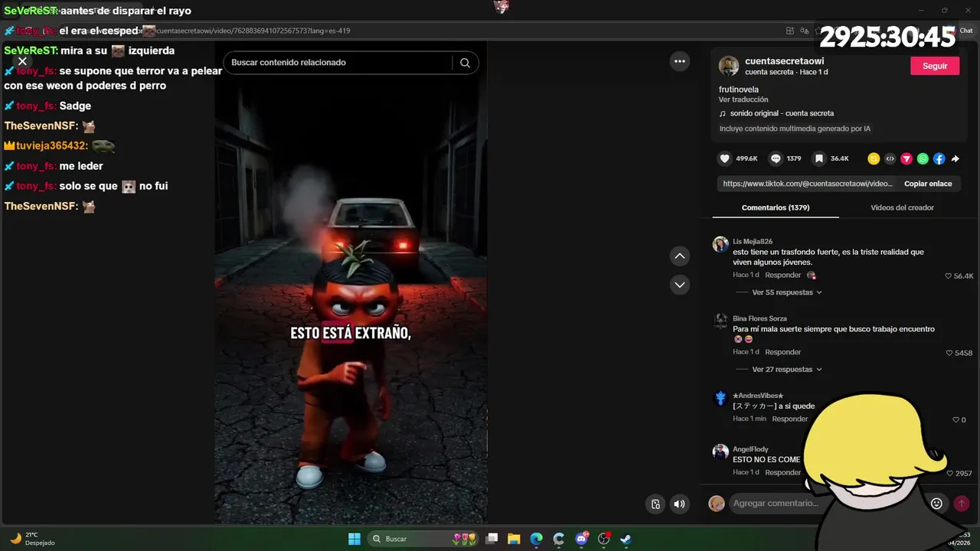980x551 pixels.
Task: Close the TikTok video viewer with X
Action: coord(22,61)
